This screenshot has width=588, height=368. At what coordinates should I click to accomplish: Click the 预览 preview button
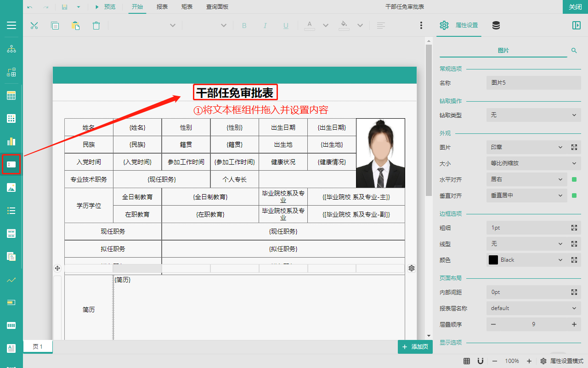tap(105, 7)
